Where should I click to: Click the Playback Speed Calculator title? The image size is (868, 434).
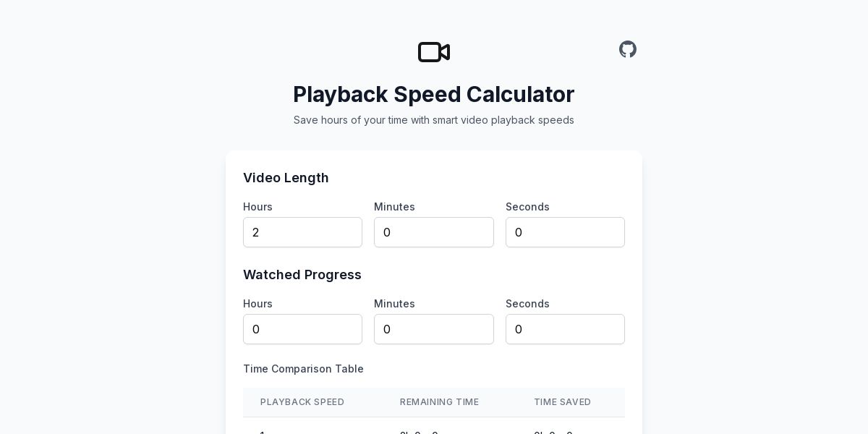point(434,94)
